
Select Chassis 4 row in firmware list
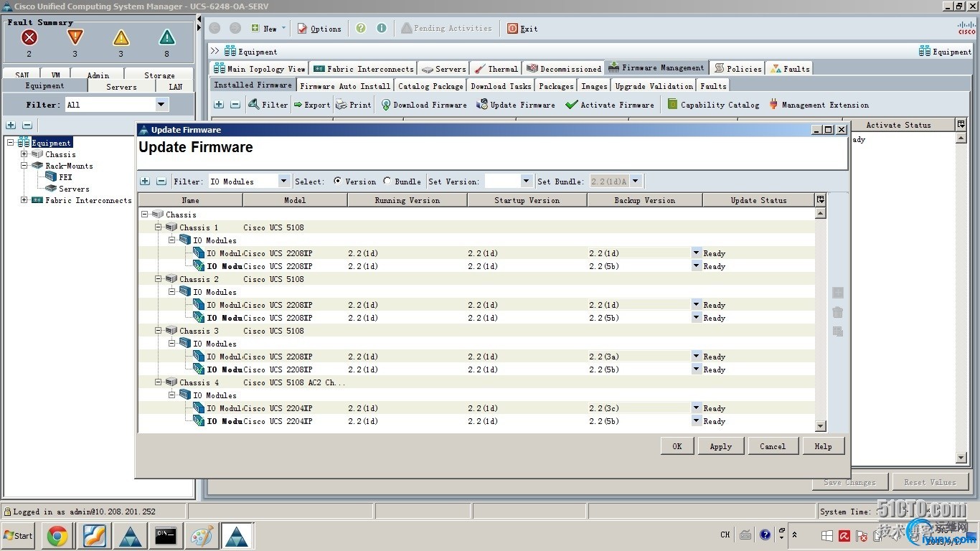pyautogui.click(x=476, y=382)
